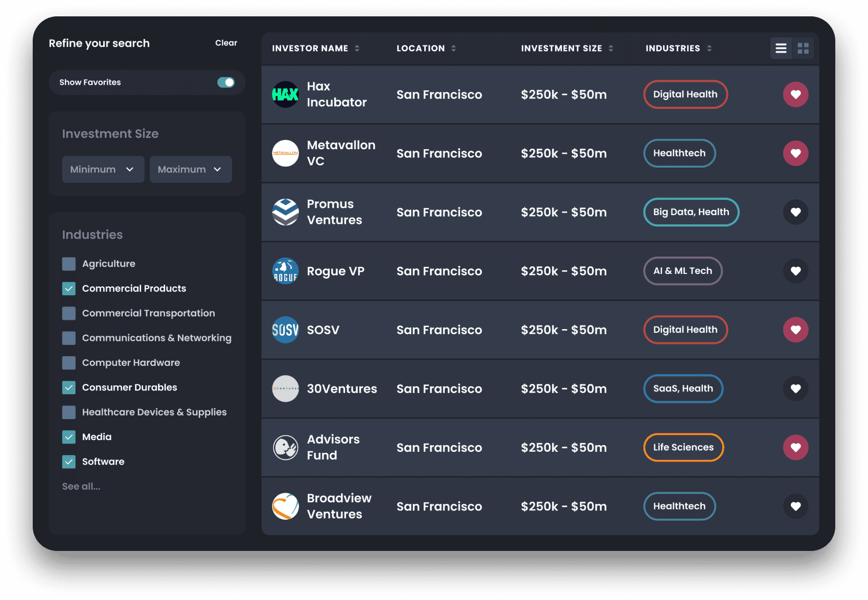Open 30Ventures logo

pos(285,388)
